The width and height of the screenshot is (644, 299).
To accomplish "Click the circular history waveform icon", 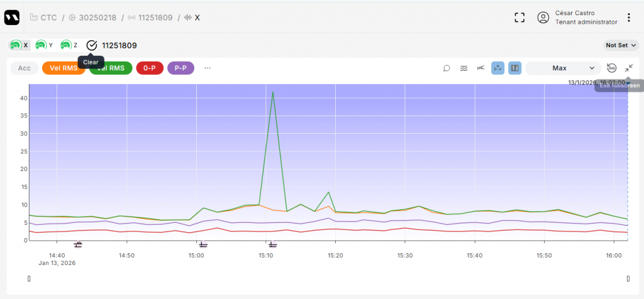I will pyautogui.click(x=612, y=68).
